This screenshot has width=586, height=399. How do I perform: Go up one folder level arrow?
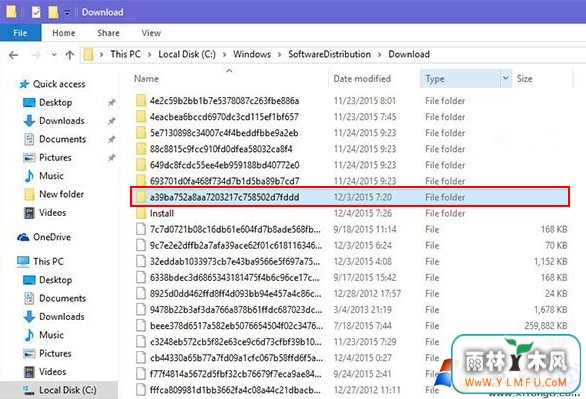click(70, 55)
